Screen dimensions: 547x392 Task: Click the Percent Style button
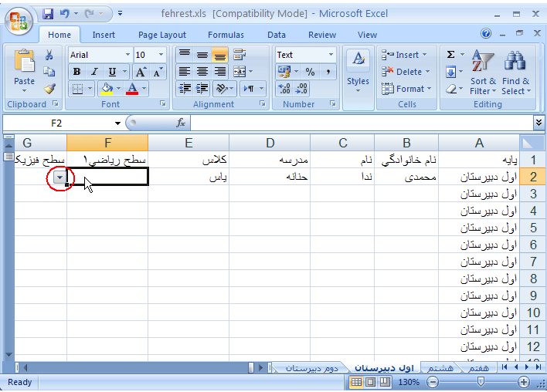310,72
